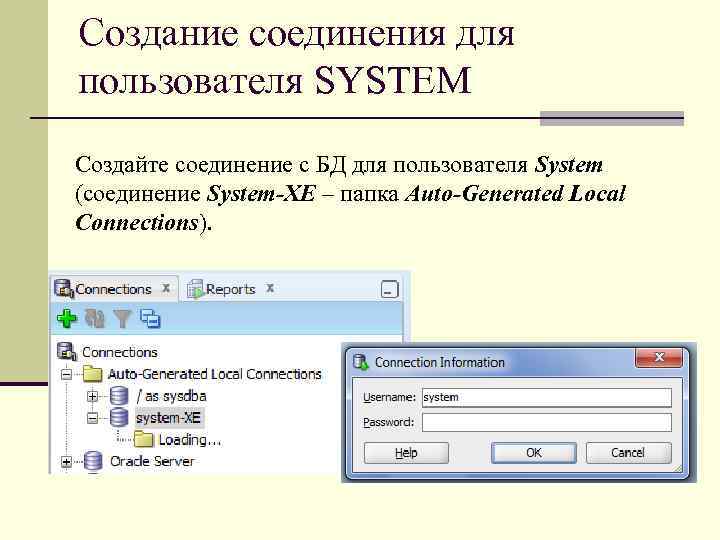Click the Auto-Generated Local Connections folder icon
720x540 pixels.
(92, 374)
